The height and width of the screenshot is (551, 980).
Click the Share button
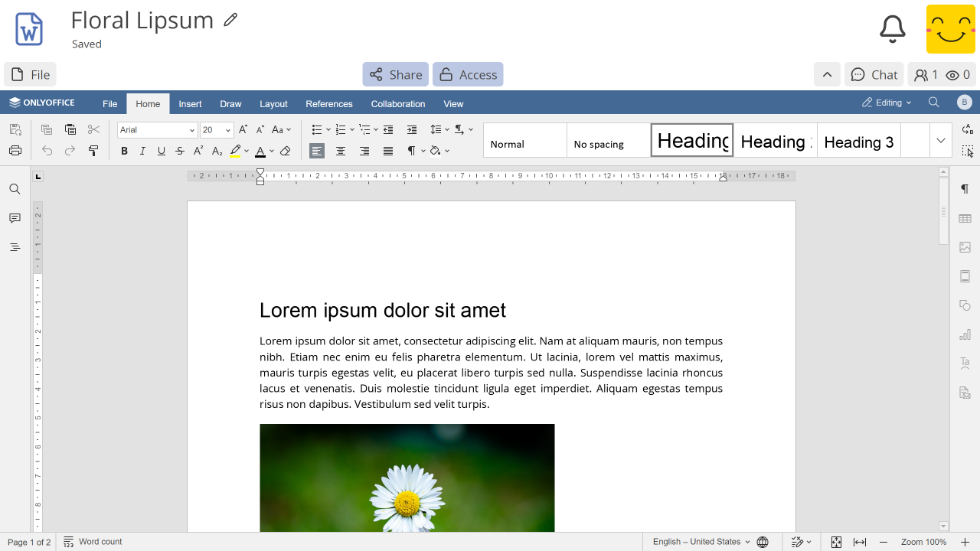(x=396, y=74)
